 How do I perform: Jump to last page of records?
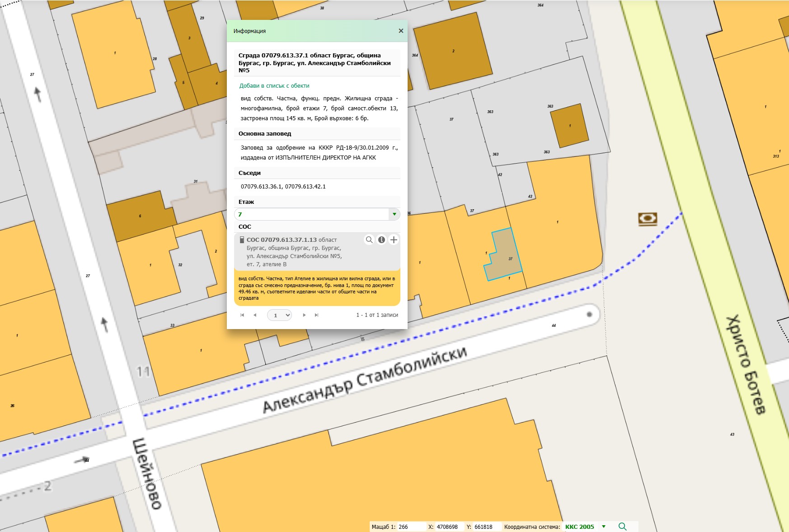[317, 315]
